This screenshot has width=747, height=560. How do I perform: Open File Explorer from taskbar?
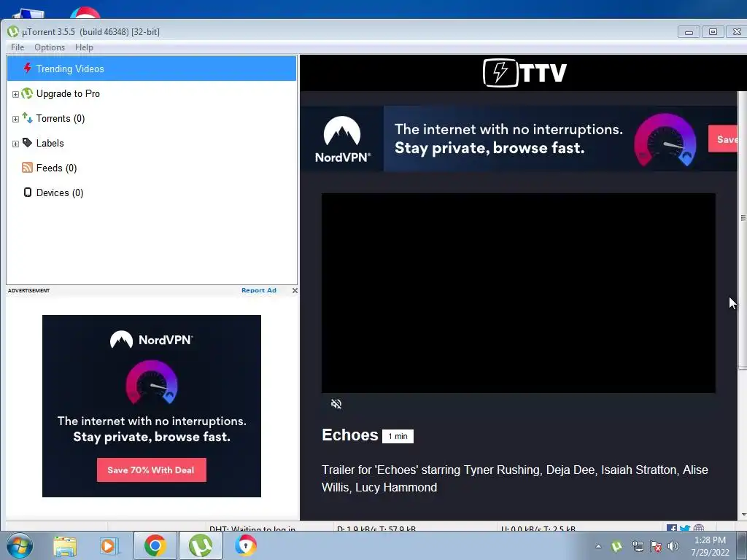click(65, 546)
